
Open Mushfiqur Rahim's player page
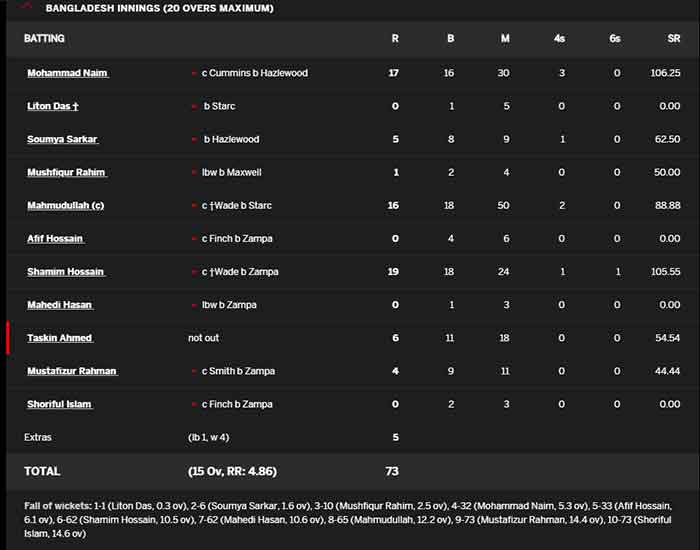click(x=67, y=172)
